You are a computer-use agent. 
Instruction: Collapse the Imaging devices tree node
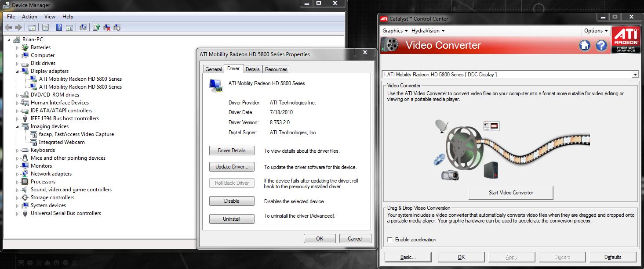(18, 126)
